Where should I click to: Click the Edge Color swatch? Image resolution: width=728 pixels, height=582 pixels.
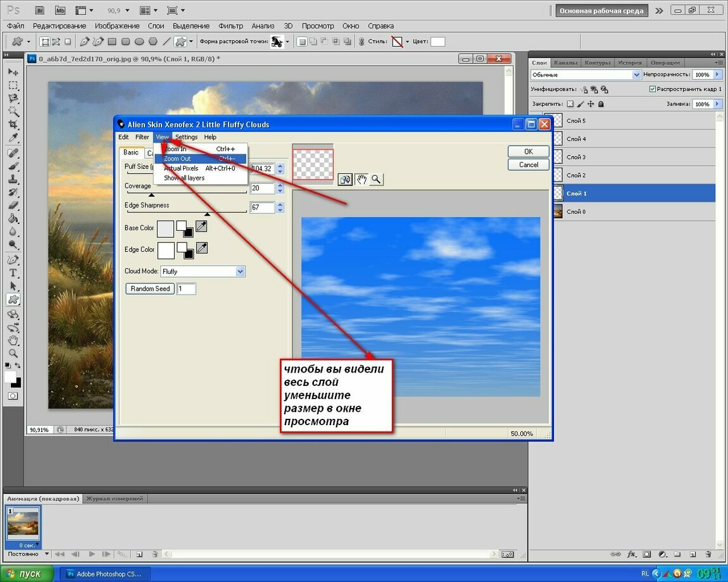point(166,251)
